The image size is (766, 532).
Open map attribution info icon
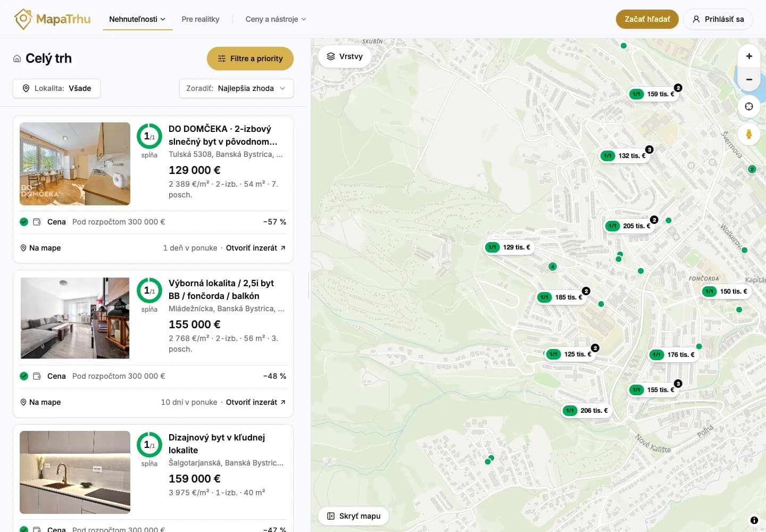[754, 520]
